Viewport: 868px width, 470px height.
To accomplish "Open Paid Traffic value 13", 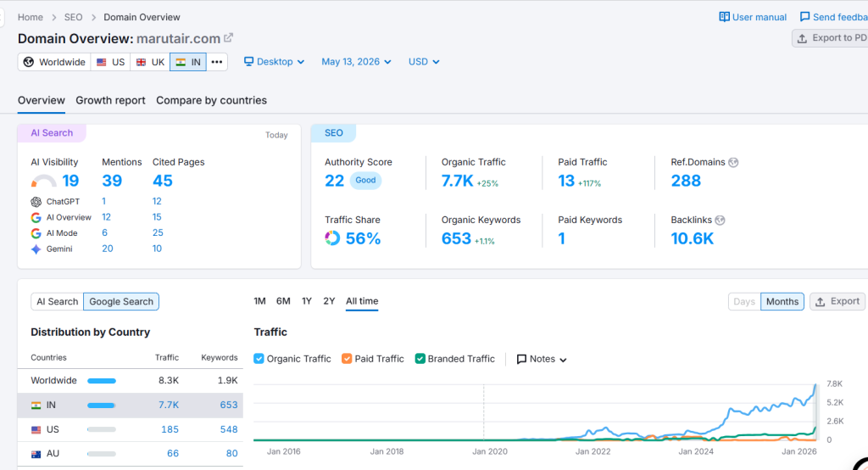I will 566,181.
